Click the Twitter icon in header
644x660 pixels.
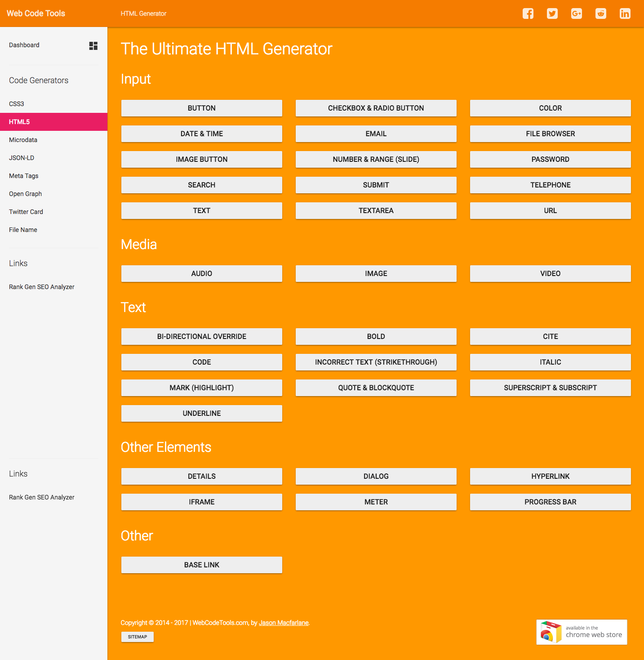[x=552, y=13]
